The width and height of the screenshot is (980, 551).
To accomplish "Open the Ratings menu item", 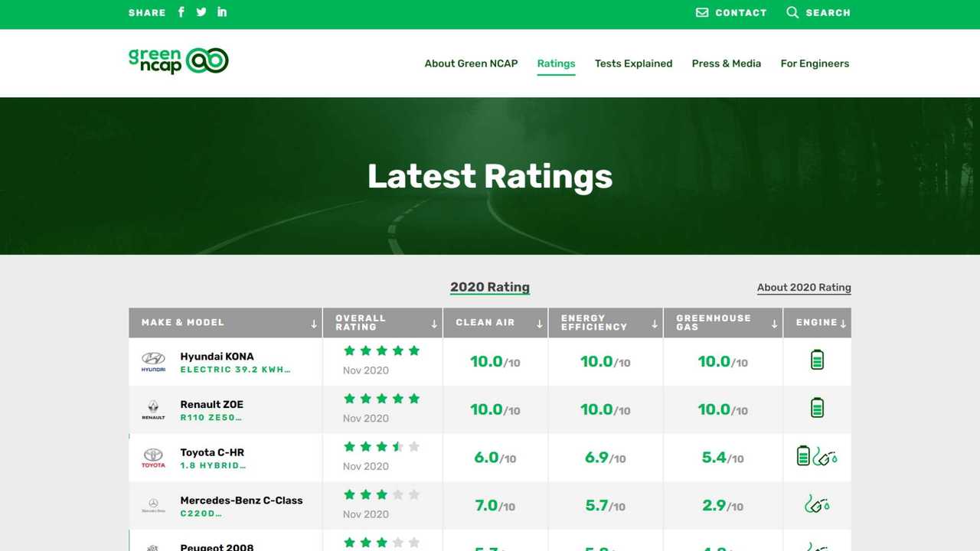I will pyautogui.click(x=557, y=64).
